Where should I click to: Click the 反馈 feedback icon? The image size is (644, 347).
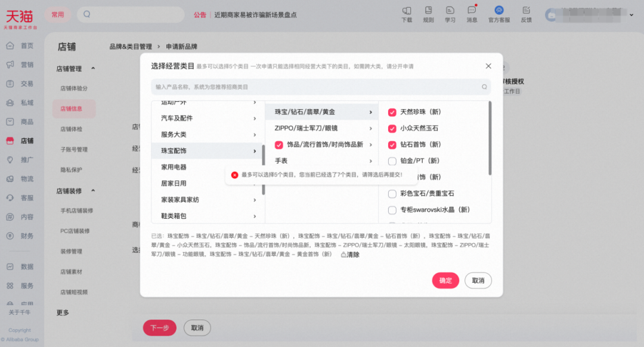coord(525,13)
